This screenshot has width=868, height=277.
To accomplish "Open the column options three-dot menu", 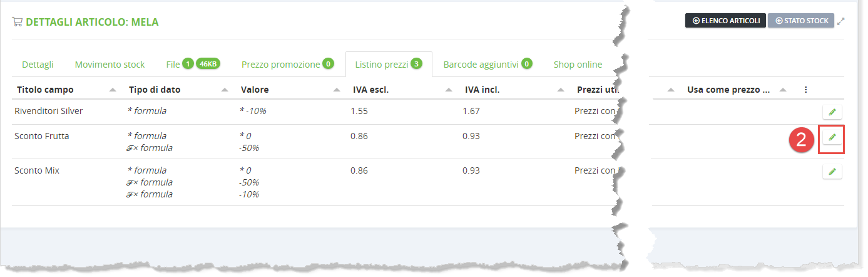I will (x=805, y=90).
